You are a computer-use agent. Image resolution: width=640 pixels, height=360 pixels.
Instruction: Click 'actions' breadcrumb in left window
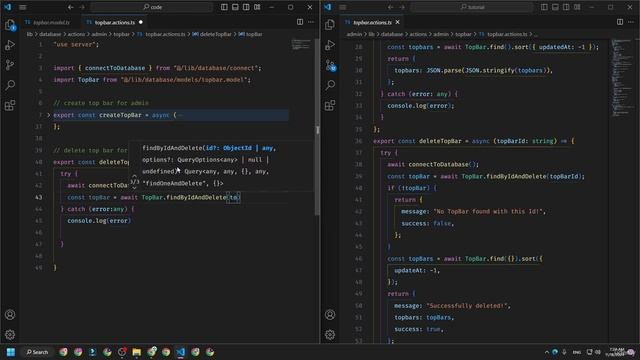[x=76, y=34]
